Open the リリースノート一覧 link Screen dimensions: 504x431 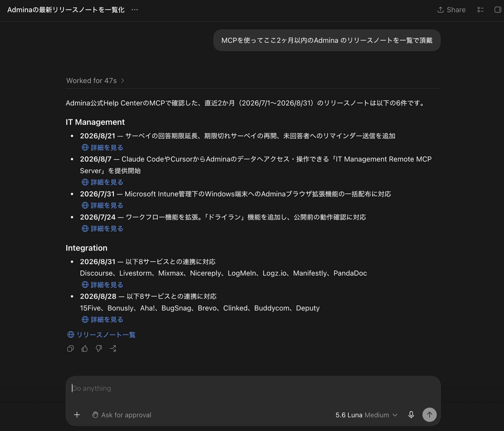[x=101, y=335]
